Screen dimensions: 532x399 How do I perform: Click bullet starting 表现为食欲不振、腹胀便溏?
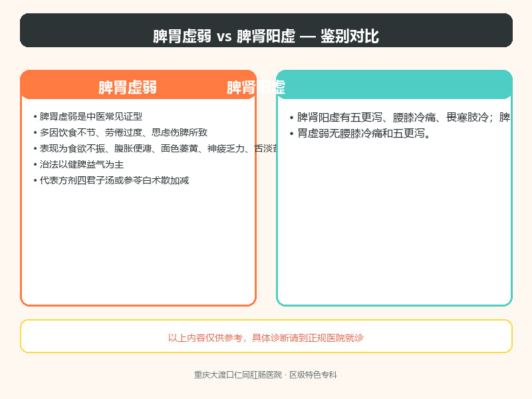156,148
